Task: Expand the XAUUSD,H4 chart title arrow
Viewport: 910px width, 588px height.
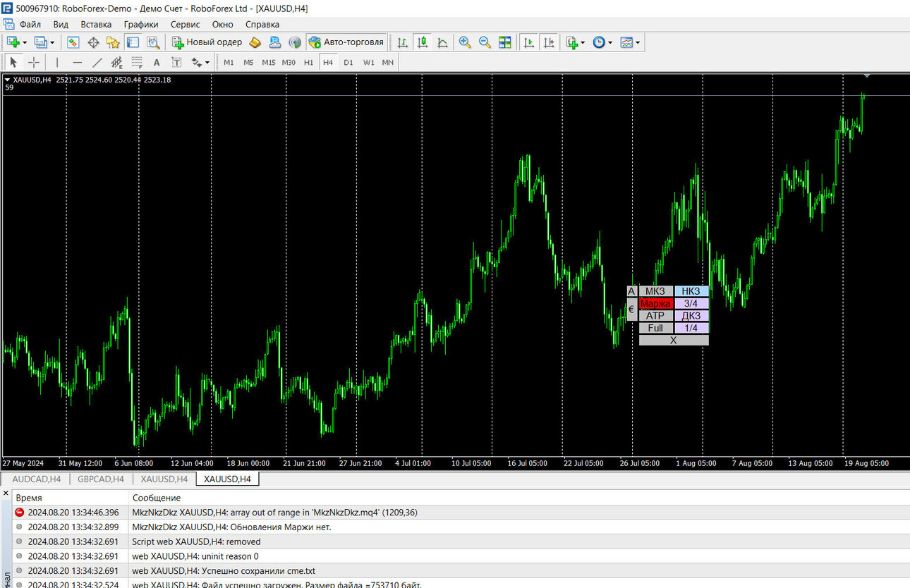Action: (8, 80)
